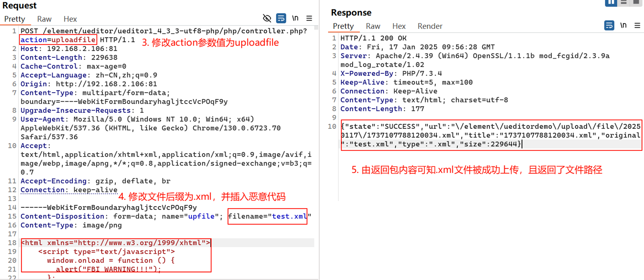Click the Safari/537.36 user-agent continuation line

(49, 137)
